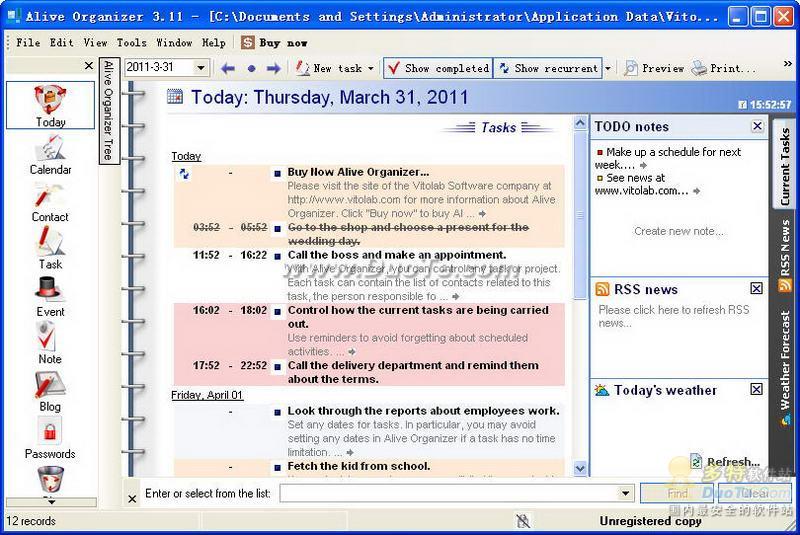Expand toolbar overflow chevron

788,64
